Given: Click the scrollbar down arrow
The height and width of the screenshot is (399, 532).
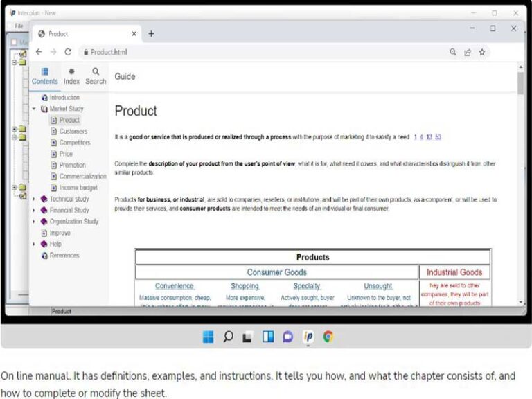Looking at the screenshot, I should tap(521, 301).
